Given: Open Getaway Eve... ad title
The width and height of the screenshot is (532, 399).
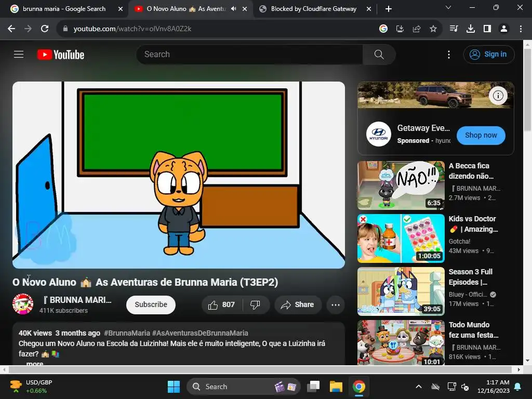Looking at the screenshot, I should click(423, 128).
